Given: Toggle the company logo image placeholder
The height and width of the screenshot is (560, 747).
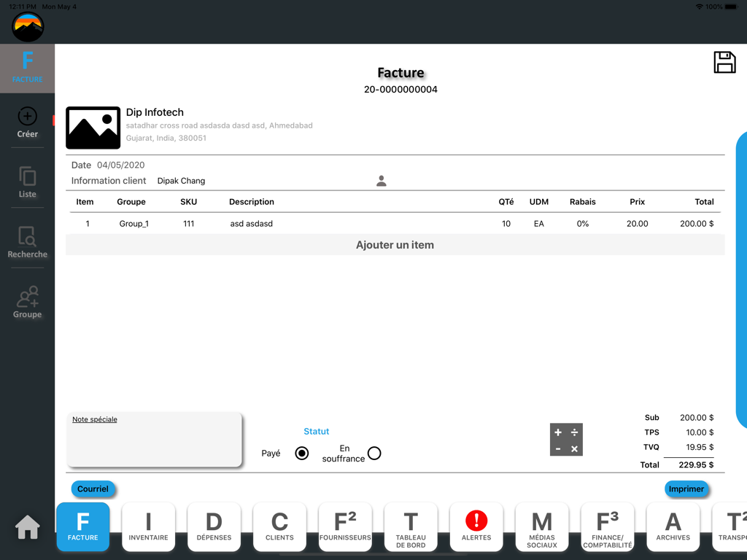Looking at the screenshot, I should point(93,128).
